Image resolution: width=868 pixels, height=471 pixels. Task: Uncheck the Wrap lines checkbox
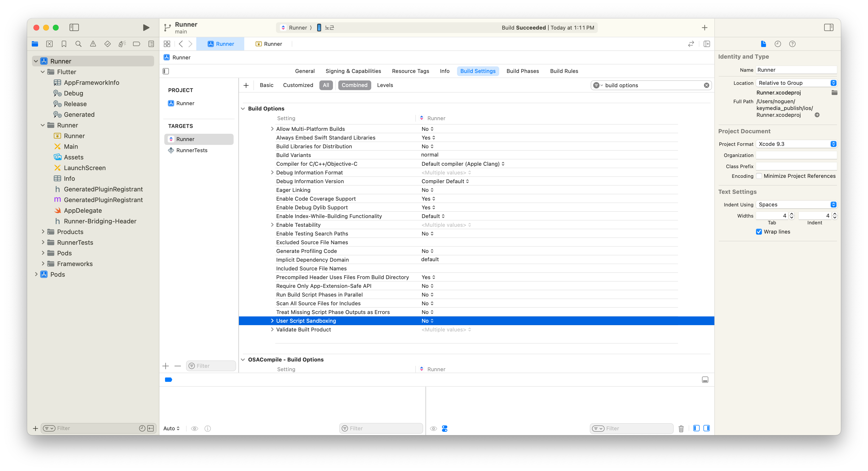pyautogui.click(x=759, y=232)
